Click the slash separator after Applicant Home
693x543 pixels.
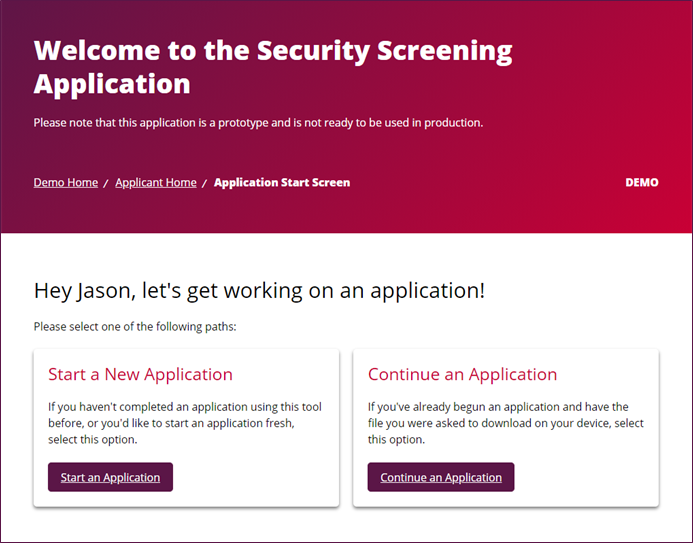[205, 184]
